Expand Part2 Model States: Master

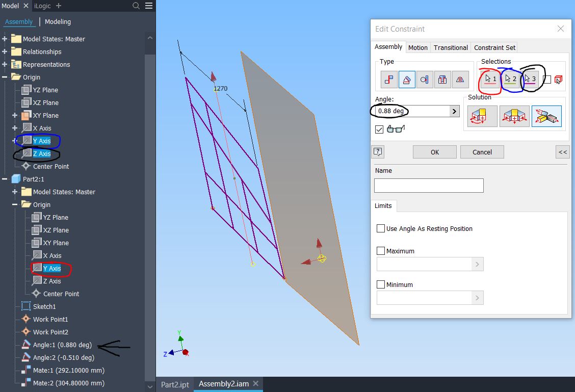(15, 192)
